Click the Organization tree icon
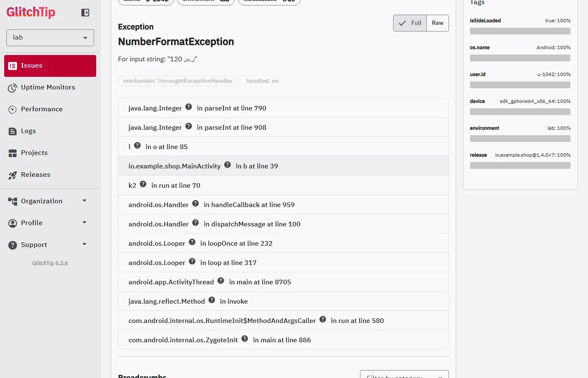This screenshot has height=378, width=588. click(13, 202)
